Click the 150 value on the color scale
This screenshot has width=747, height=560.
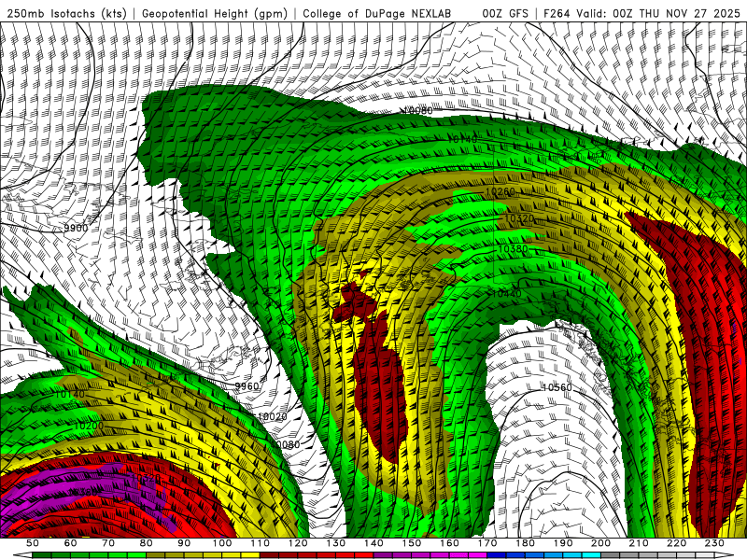(x=412, y=543)
